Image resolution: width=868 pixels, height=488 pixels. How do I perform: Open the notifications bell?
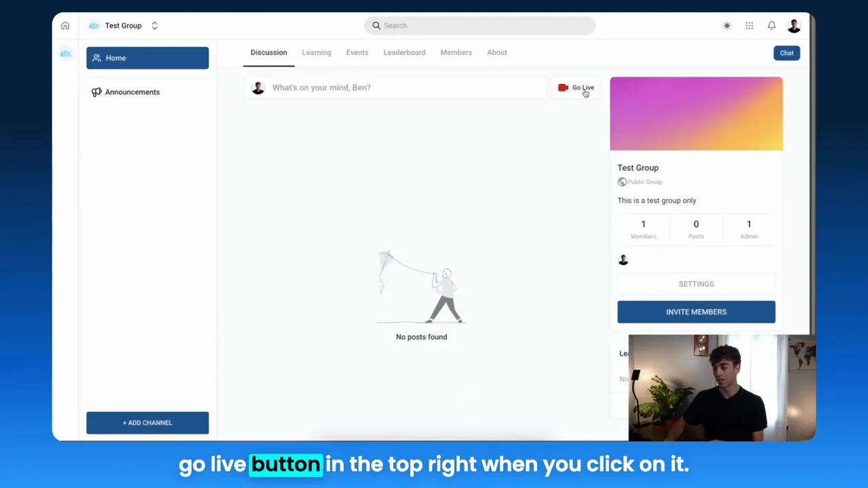771,25
